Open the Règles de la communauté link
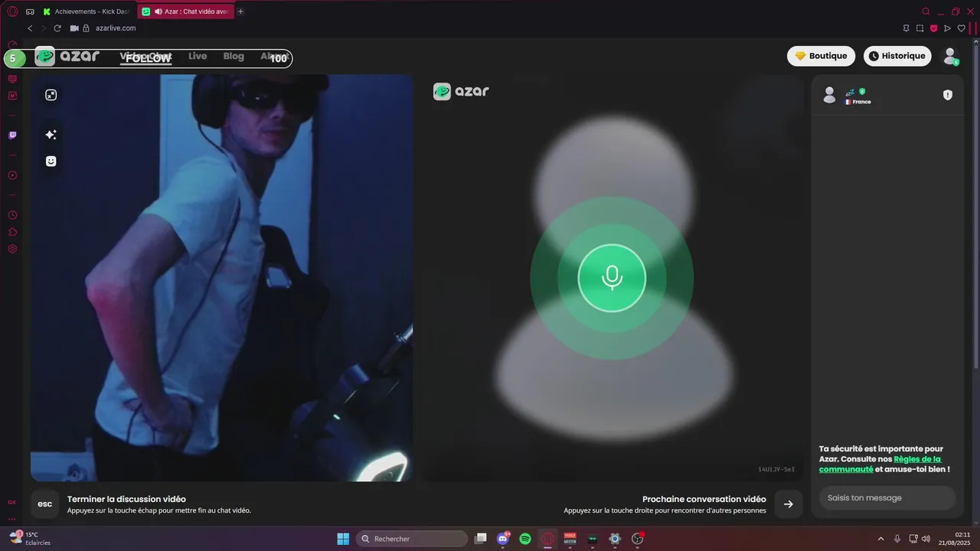This screenshot has height=551, width=980. (x=880, y=465)
